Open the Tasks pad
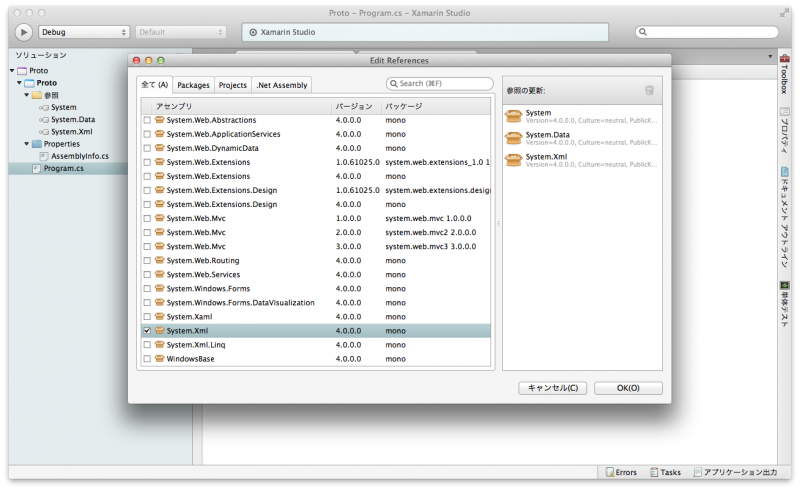The height and width of the screenshot is (491, 800). point(666,472)
